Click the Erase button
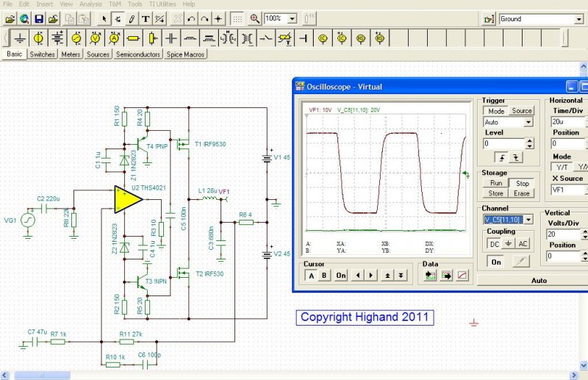This screenshot has width=588, height=380. click(x=522, y=193)
